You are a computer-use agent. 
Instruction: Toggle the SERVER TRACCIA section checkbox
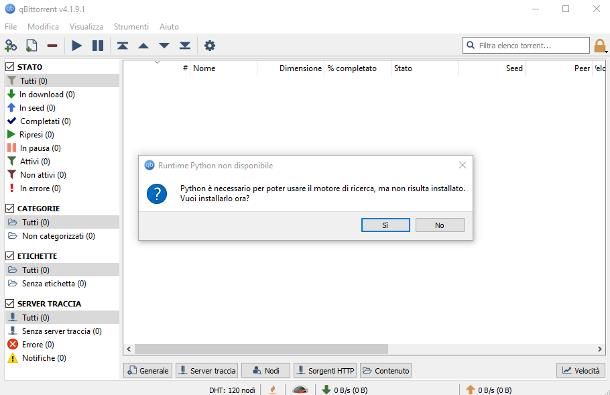click(x=10, y=303)
